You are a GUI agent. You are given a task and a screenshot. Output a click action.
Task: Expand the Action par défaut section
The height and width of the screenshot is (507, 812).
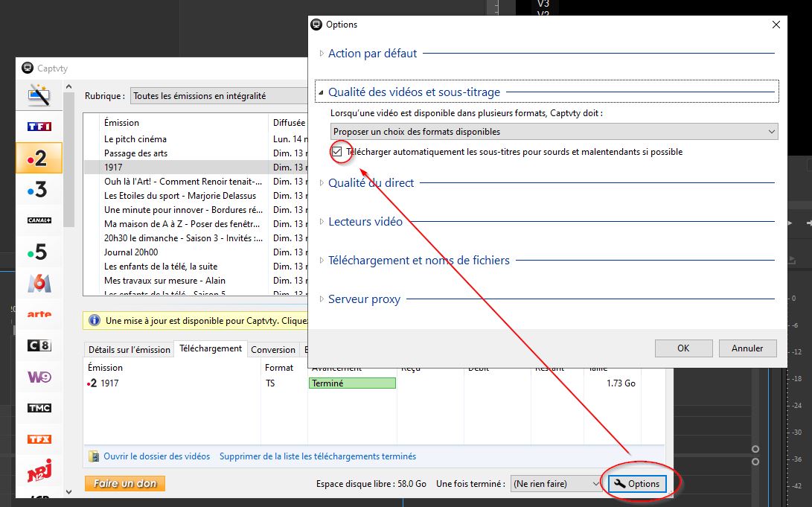(x=372, y=54)
